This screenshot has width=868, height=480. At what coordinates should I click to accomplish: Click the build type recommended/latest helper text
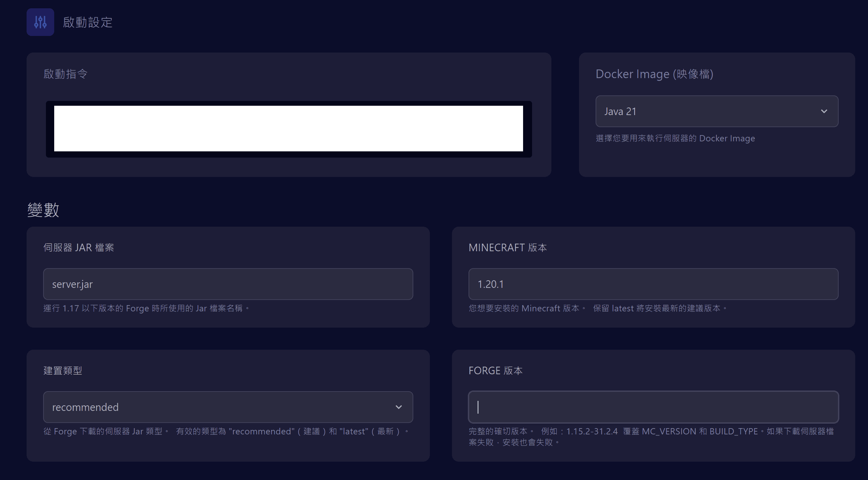(225, 432)
